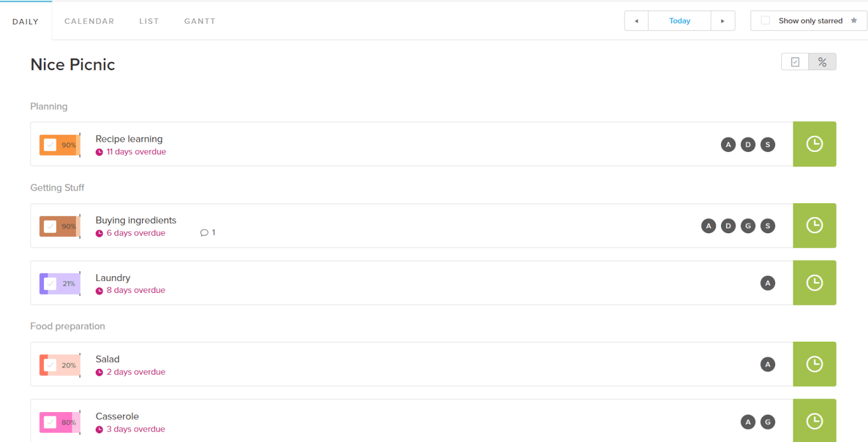Image resolution: width=868 pixels, height=442 pixels.
Task: Start the time tracker for Recipe learning
Action: [814, 144]
